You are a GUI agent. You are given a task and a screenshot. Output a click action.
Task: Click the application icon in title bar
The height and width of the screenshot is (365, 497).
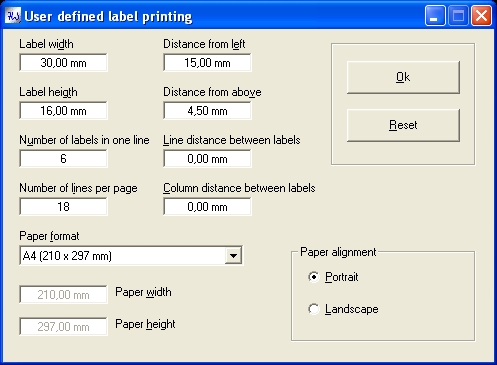13,16
